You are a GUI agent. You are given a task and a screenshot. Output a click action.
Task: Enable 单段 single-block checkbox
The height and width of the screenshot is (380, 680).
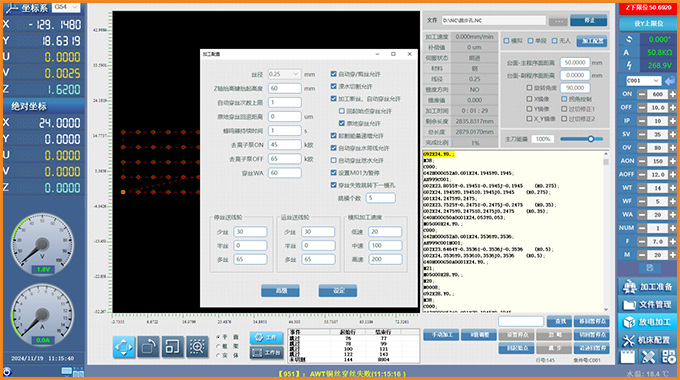530,41
